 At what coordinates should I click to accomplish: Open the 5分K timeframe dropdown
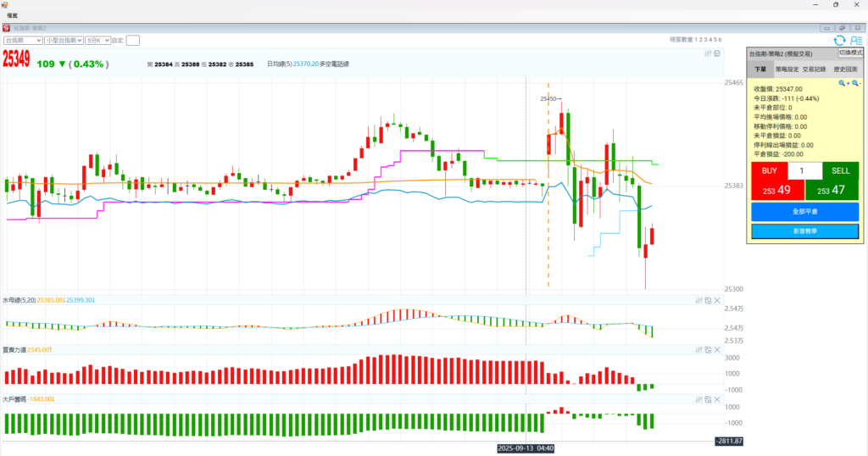pyautogui.click(x=97, y=40)
